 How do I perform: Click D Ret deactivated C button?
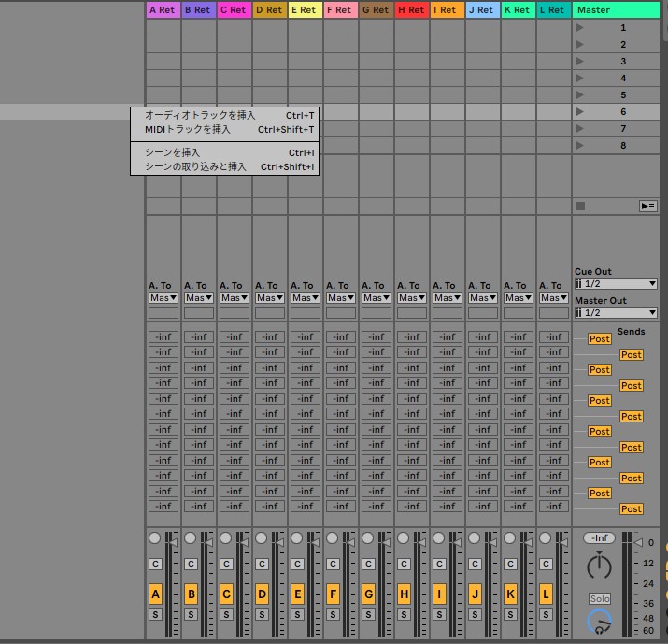click(262, 564)
